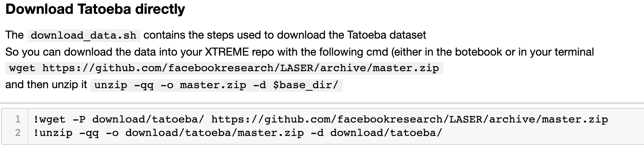This screenshot has width=644, height=165.
Task: Click the -d flag in code line 2
Action: pyautogui.click(x=317, y=133)
